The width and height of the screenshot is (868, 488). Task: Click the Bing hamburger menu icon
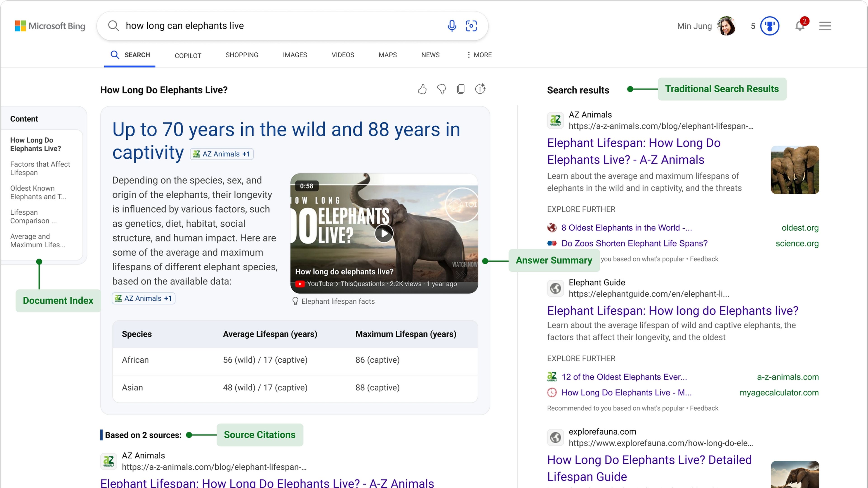[x=825, y=25]
